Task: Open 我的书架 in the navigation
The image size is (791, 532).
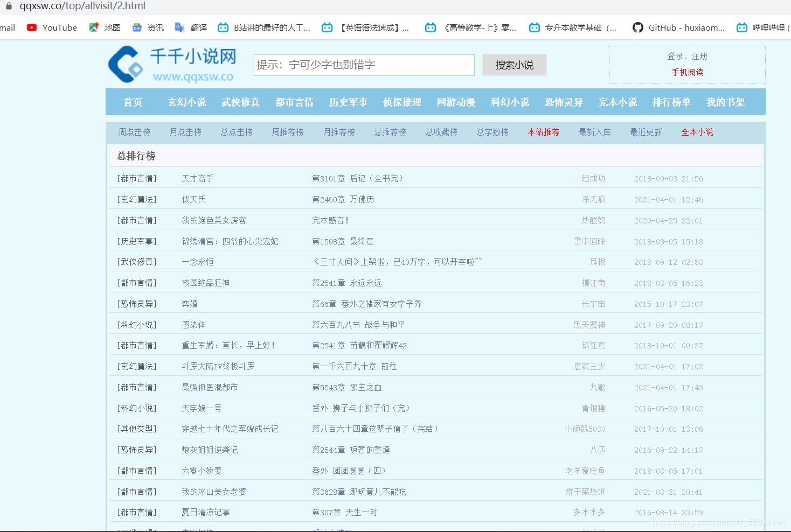Action: coord(726,102)
